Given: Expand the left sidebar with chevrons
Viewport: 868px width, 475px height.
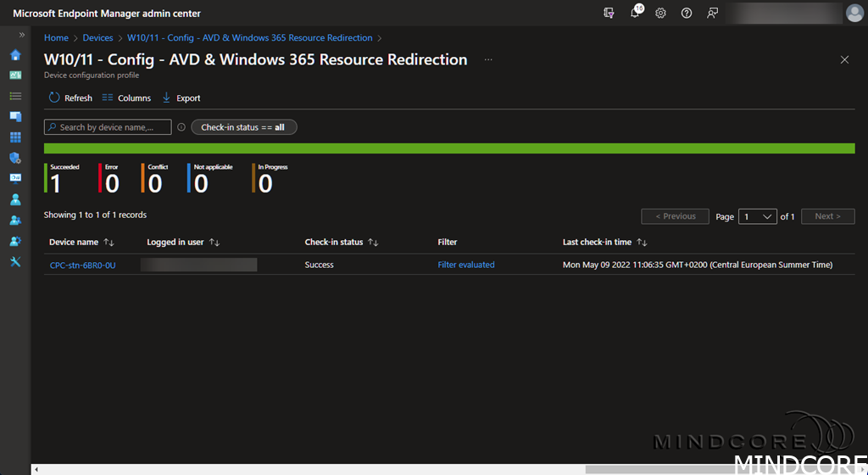Looking at the screenshot, I should coord(22,35).
